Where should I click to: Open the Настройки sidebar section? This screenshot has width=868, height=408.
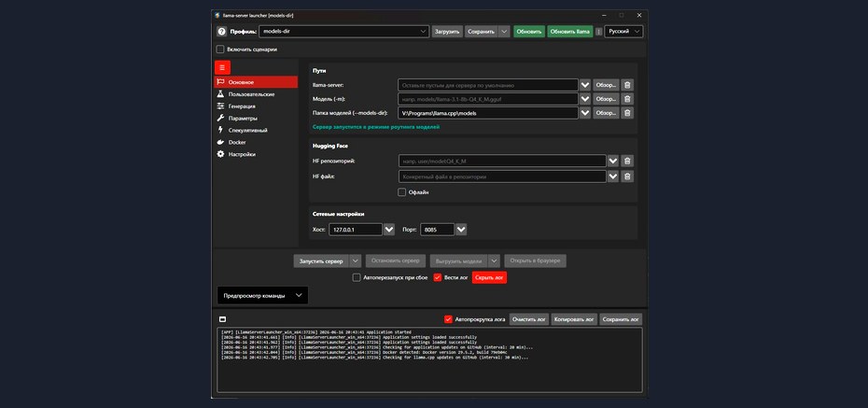click(x=256, y=154)
